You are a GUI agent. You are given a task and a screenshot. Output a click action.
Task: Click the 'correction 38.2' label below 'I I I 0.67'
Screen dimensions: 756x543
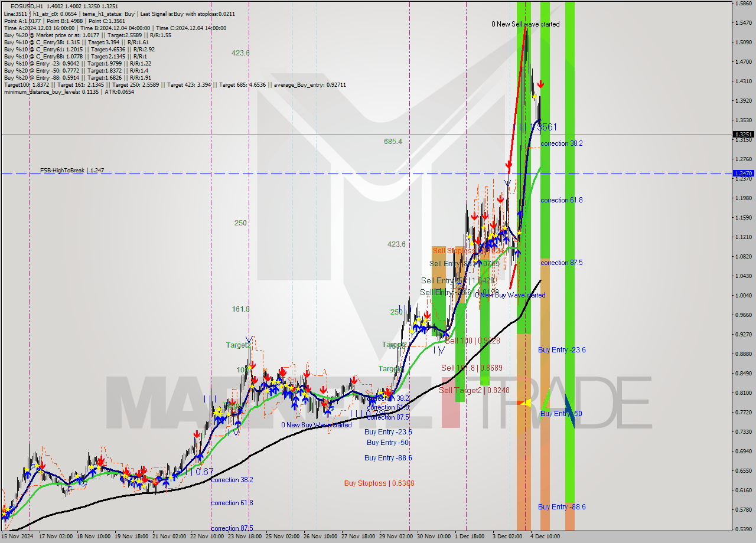tap(232, 480)
